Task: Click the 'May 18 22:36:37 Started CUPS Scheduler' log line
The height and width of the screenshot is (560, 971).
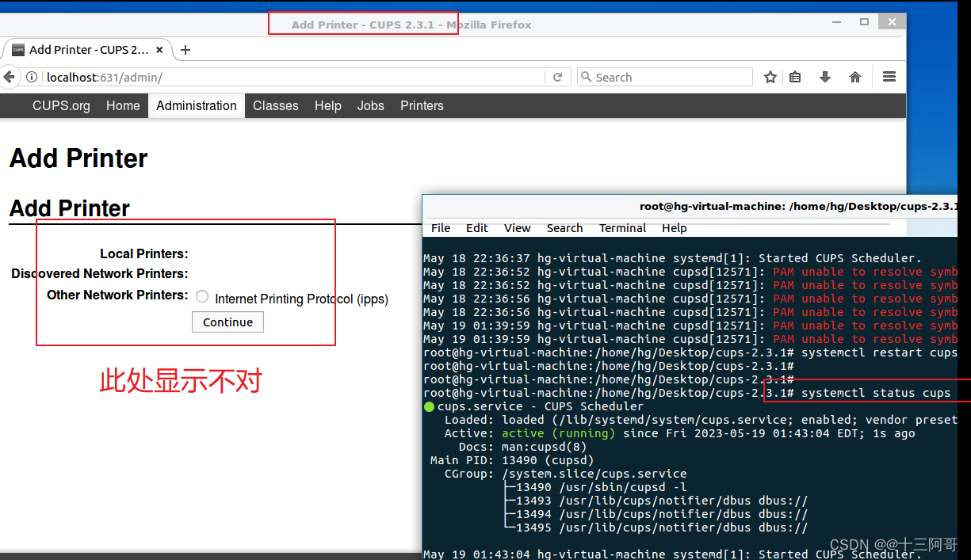Action: [x=672, y=258]
